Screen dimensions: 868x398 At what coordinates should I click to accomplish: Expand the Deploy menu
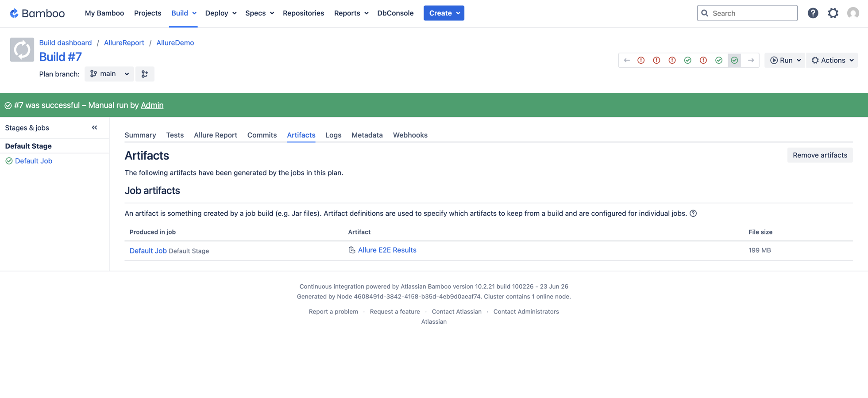[220, 13]
